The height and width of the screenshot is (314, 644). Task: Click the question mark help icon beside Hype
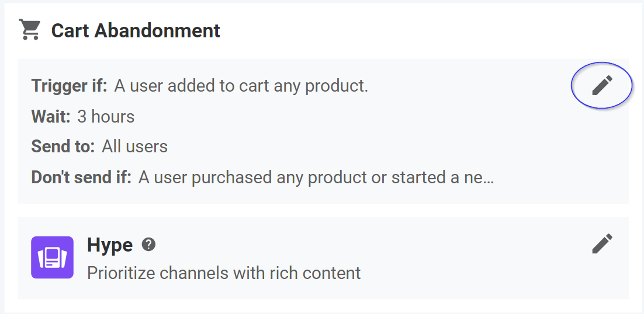pyautogui.click(x=148, y=245)
